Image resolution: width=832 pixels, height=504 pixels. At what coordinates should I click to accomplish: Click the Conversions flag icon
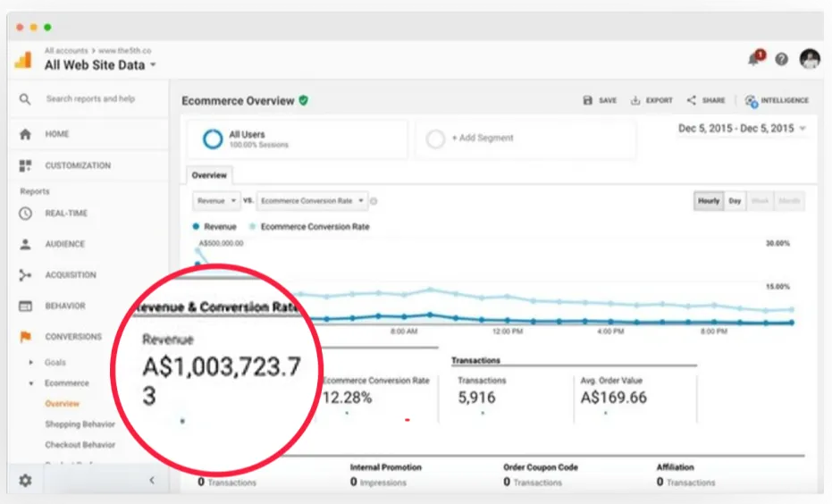[25, 337]
